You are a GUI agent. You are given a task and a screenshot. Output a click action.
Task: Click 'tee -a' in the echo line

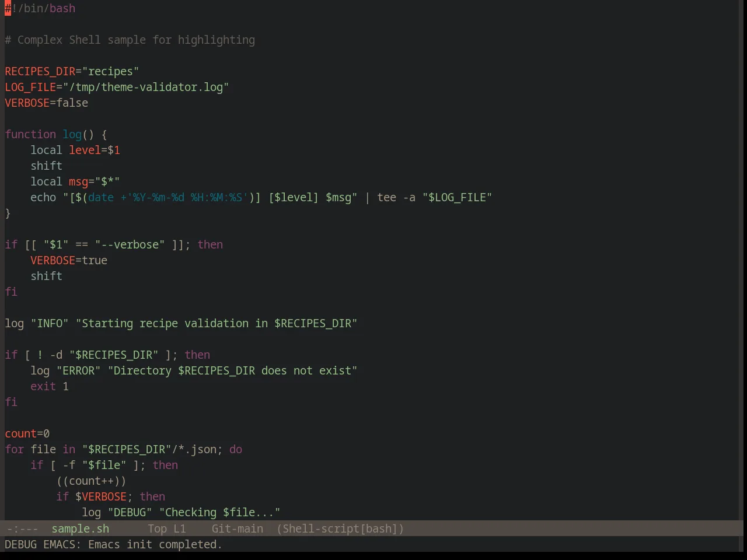396,197
